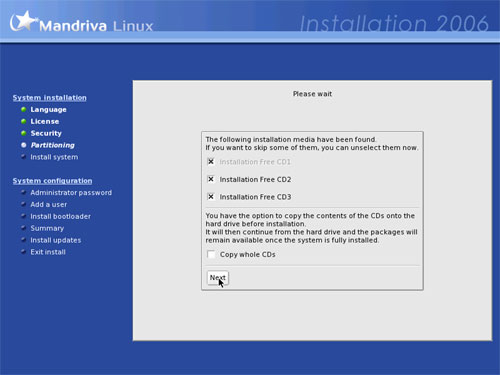Click bullet beside Administrator password step
This screenshot has width=500, height=375.
coord(23,192)
